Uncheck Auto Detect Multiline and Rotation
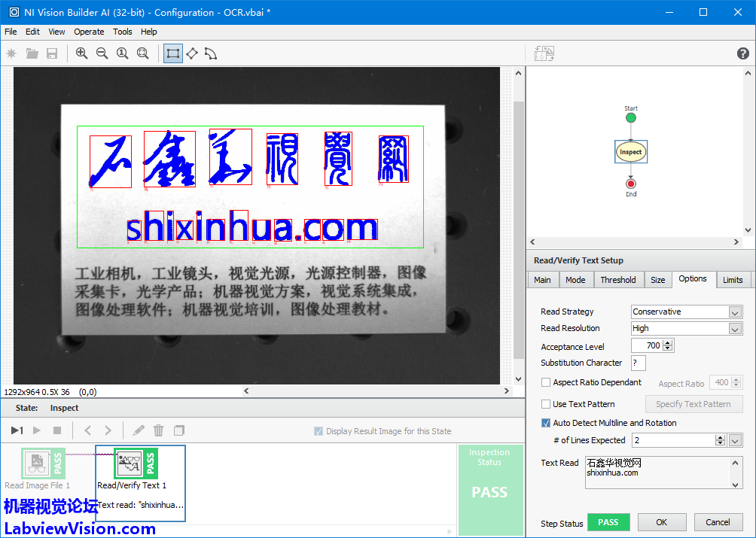Image resolution: width=756 pixels, height=538 pixels. pyautogui.click(x=546, y=423)
